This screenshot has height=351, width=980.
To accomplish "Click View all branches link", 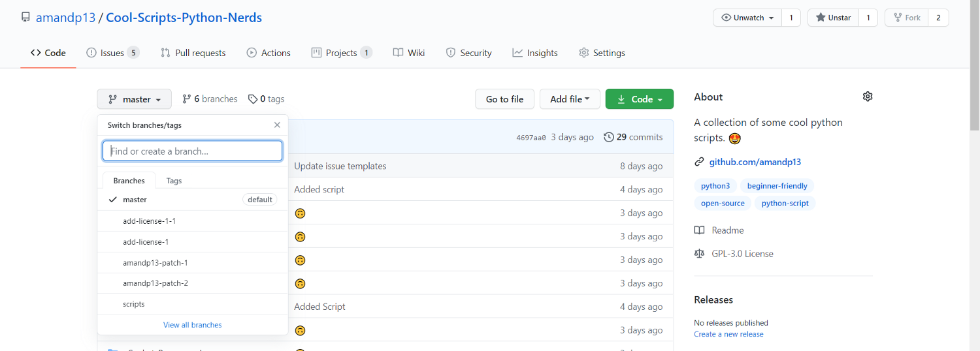I will pos(193,325).
